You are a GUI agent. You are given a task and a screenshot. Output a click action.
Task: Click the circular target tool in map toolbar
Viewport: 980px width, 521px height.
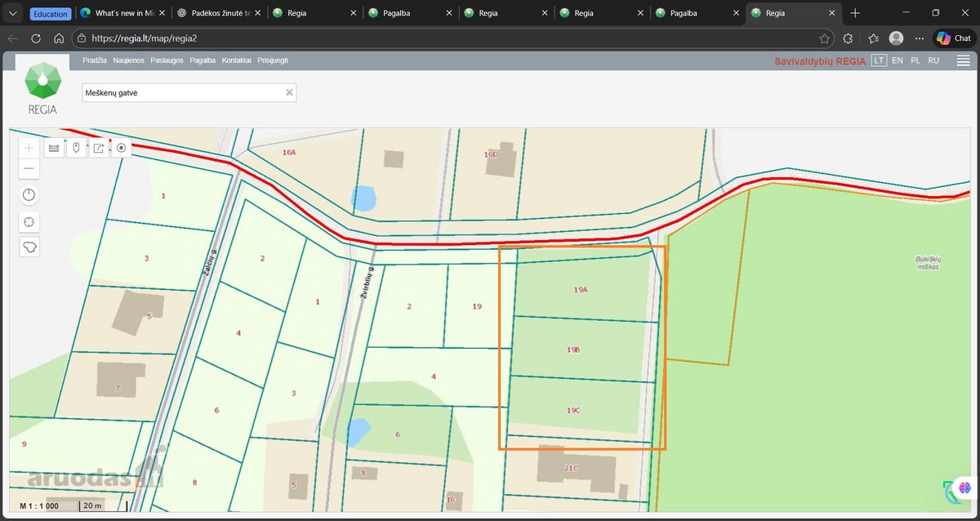click(121, 148)
